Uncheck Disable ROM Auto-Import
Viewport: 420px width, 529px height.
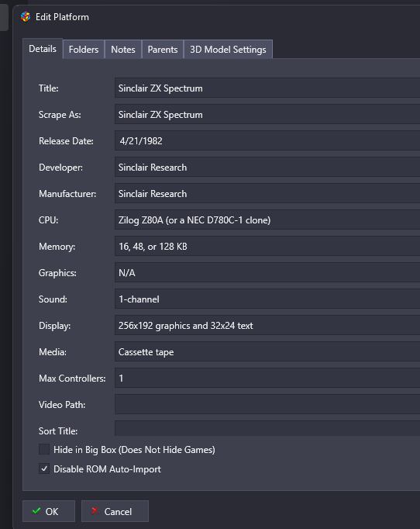44,468
